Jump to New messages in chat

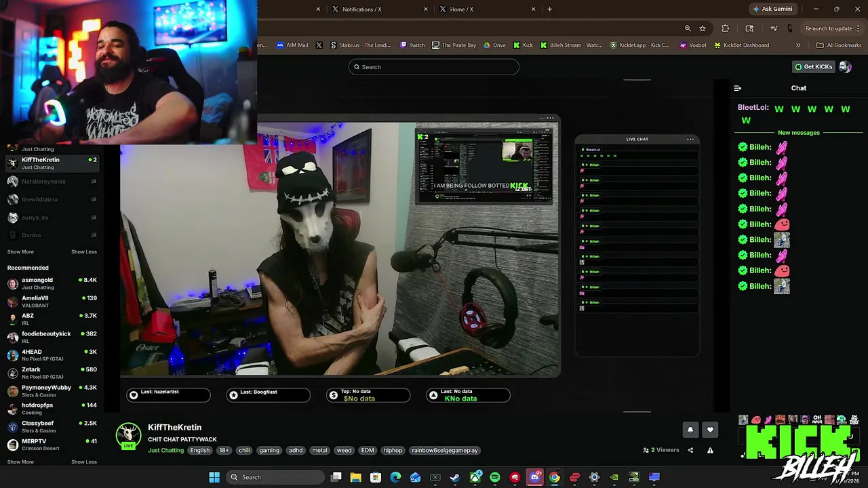pos(798,133)
